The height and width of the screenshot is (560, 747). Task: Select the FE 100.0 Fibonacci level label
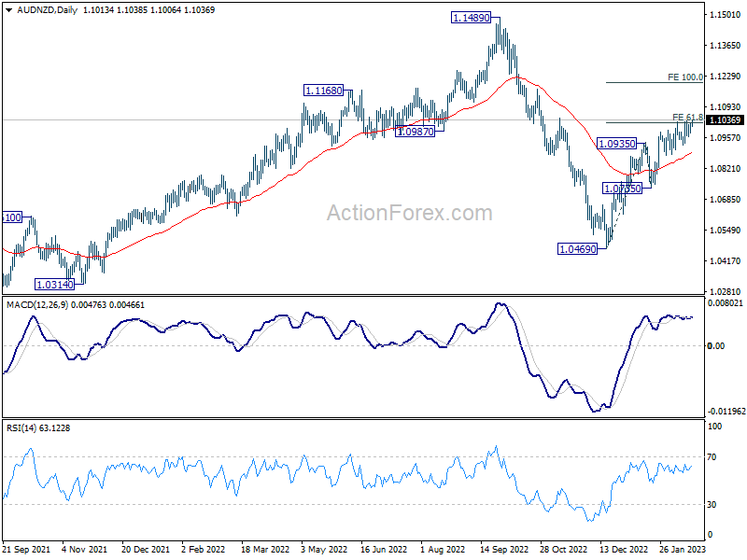point(685,77)
